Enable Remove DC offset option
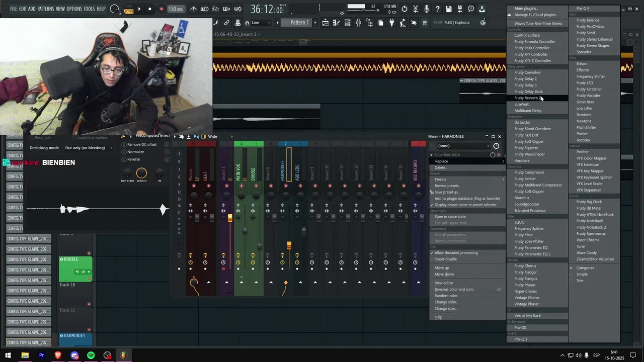Viewport: 644px width, 362px height. 139,144
